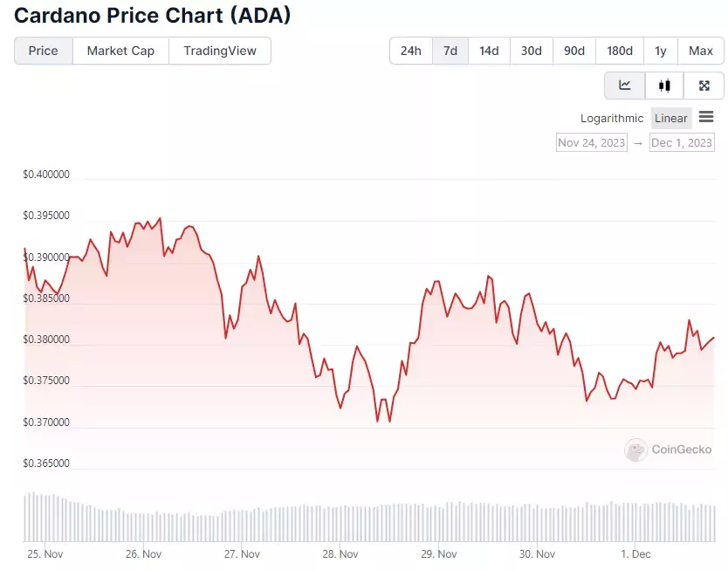
Task: Switch to Market Cap tab
Action: coord(120,51)
